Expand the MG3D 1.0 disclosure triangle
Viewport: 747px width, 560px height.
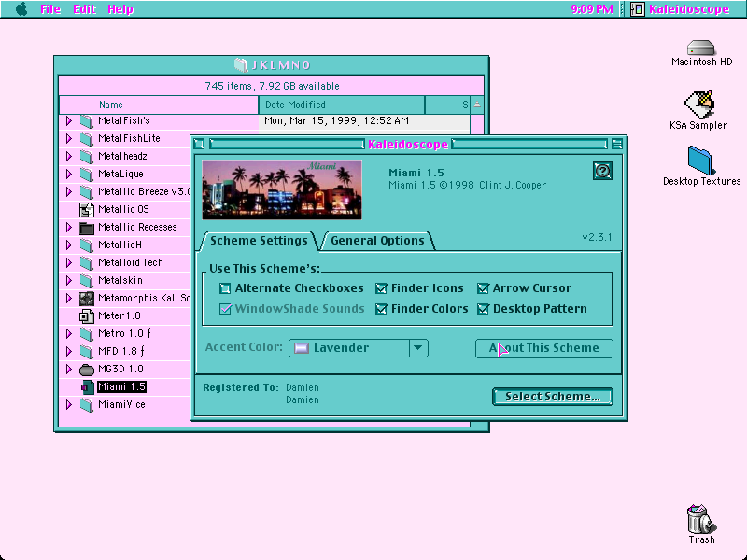68,370
